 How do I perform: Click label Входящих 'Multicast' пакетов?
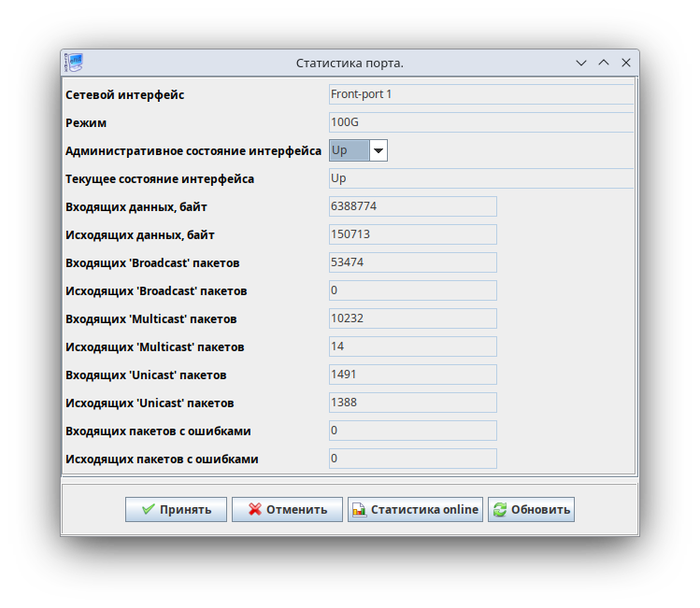tap(150, 319)
